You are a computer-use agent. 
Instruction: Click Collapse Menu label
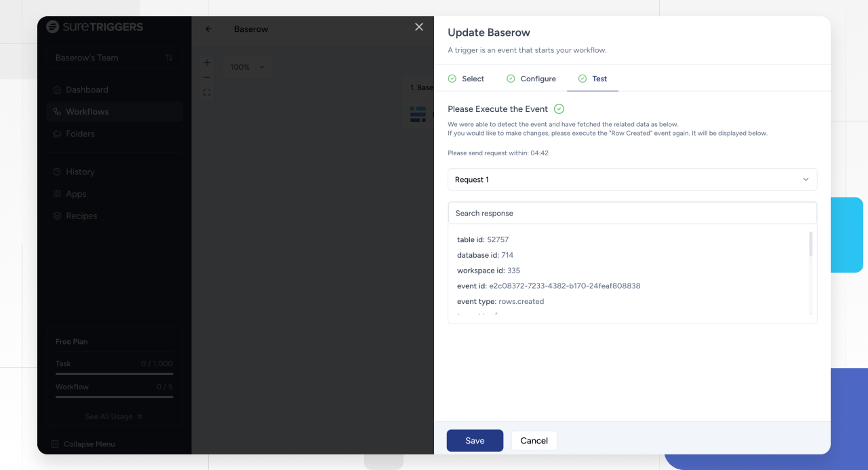(x=89, y=444)
